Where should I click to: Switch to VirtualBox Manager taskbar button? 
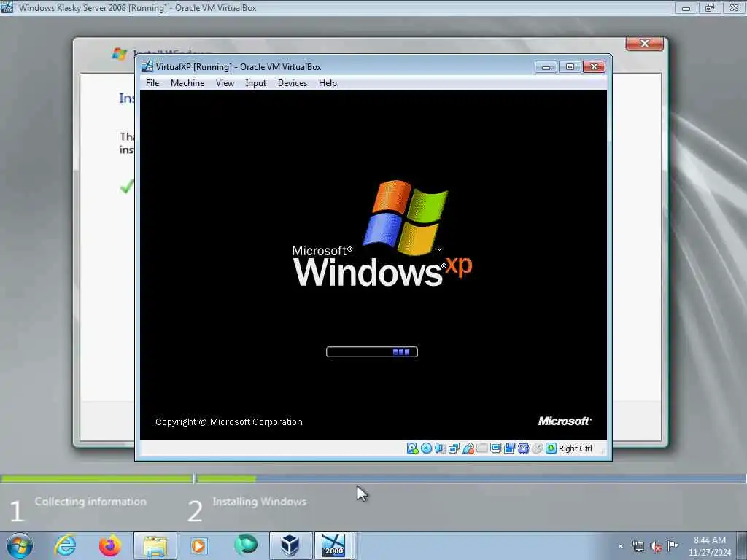[x=290, y=545]
